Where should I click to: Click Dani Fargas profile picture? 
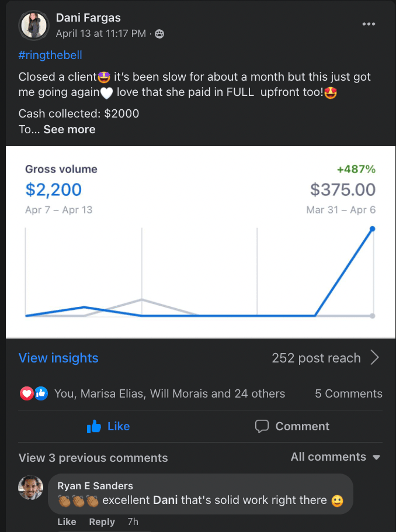click(x=34, y=26)
